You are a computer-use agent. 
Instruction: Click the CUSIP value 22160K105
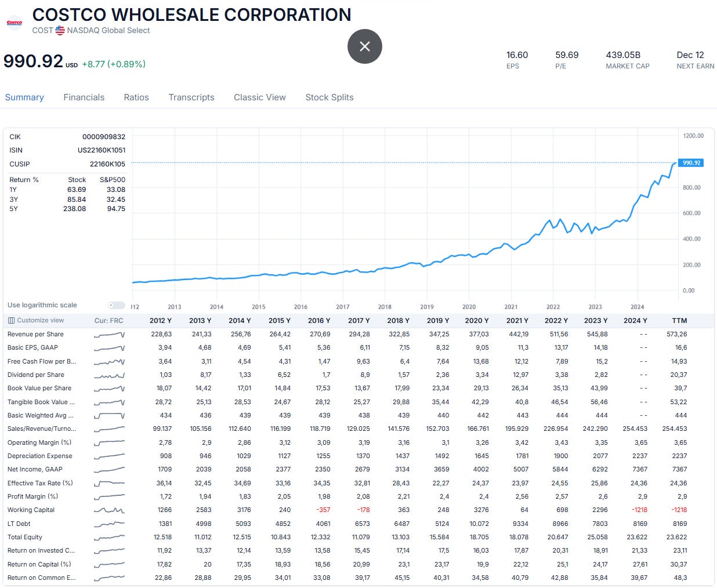click(x=107, y=164)
